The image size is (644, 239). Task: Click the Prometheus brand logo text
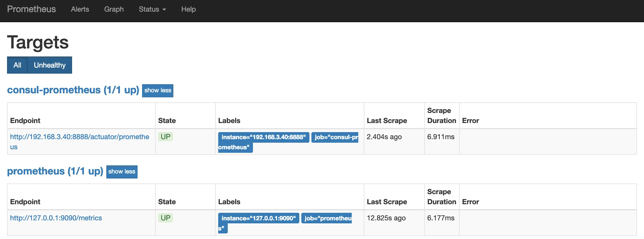tap(31, 9)
